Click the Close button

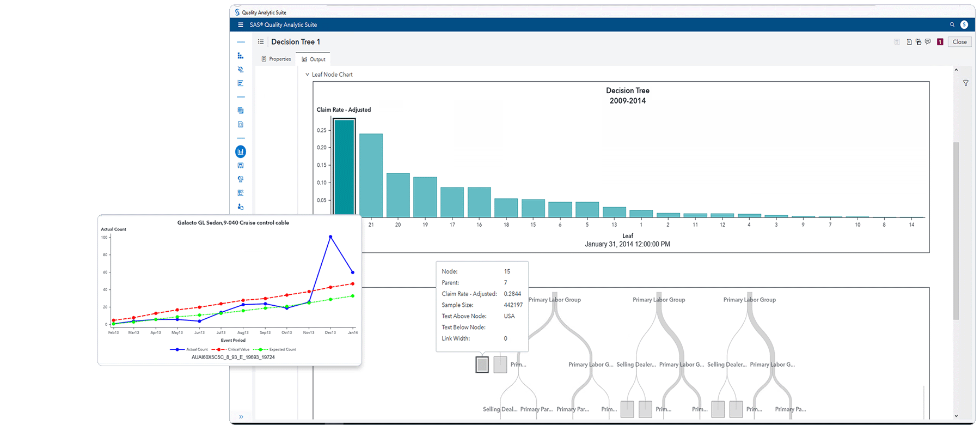coord(960,42)
